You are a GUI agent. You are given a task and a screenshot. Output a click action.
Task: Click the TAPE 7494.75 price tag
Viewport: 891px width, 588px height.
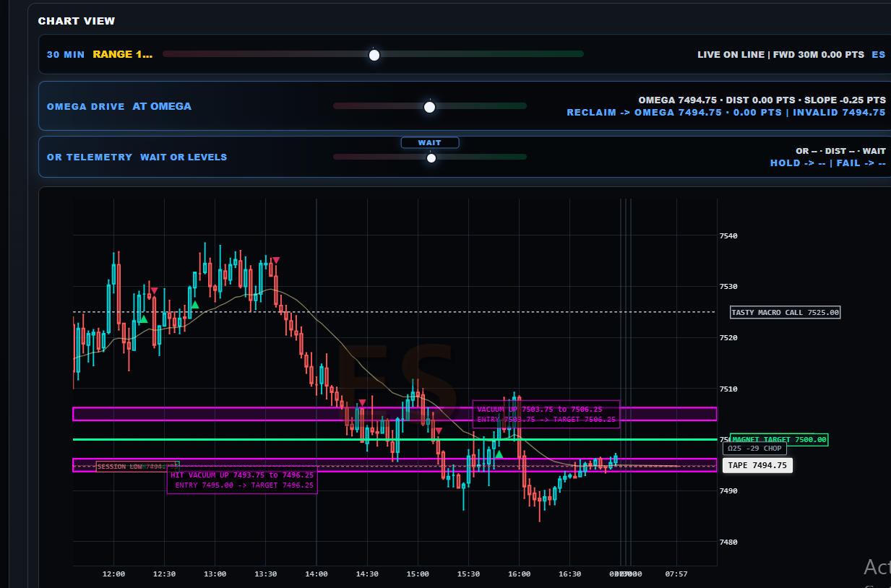757,465
